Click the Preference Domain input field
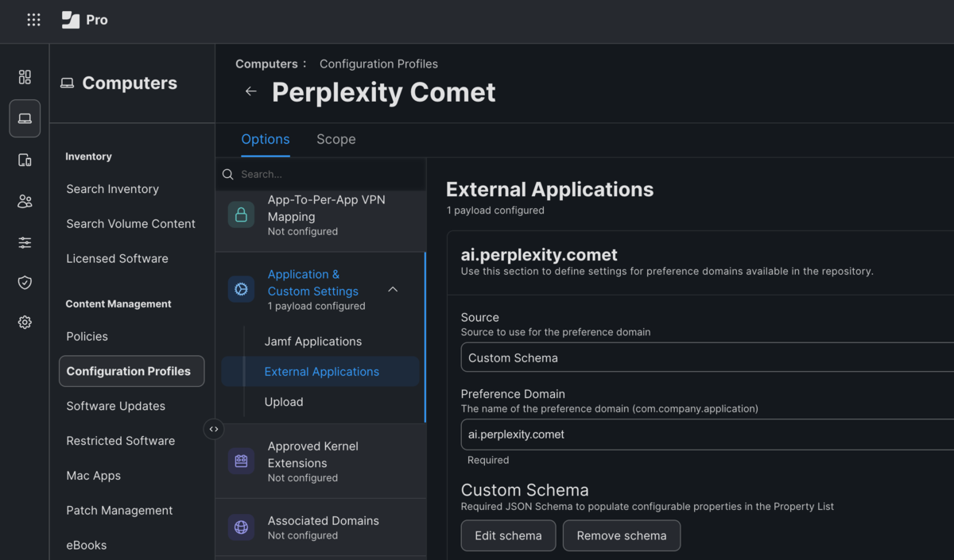The image size is (954, 560). pyautogui.click(x=708, y=434)
